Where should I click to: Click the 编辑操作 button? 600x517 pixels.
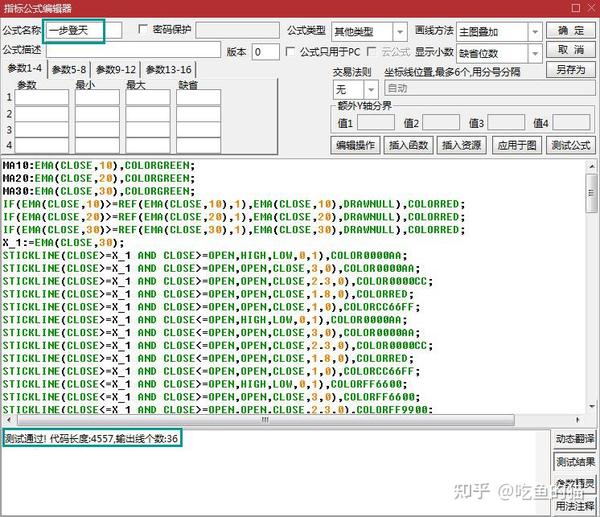point(355,145)
